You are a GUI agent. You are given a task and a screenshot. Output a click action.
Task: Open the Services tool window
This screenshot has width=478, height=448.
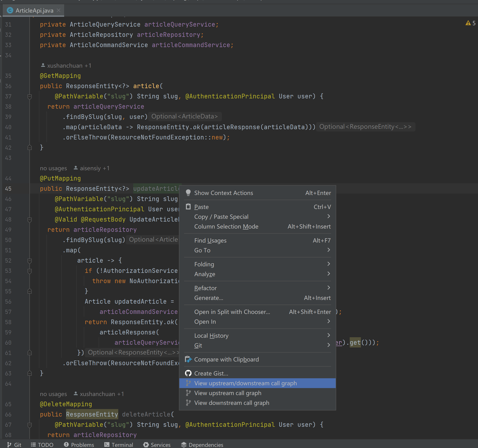157,445
